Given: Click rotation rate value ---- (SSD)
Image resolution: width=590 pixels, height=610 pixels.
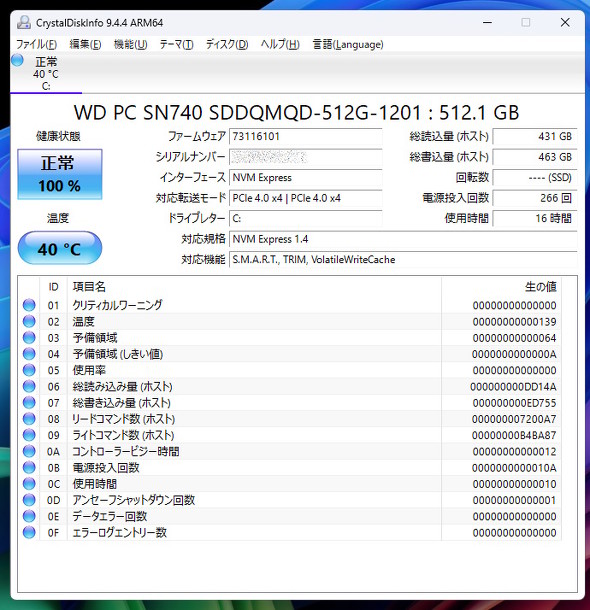Looking at the screenshot, I should (x=535, y=178).
